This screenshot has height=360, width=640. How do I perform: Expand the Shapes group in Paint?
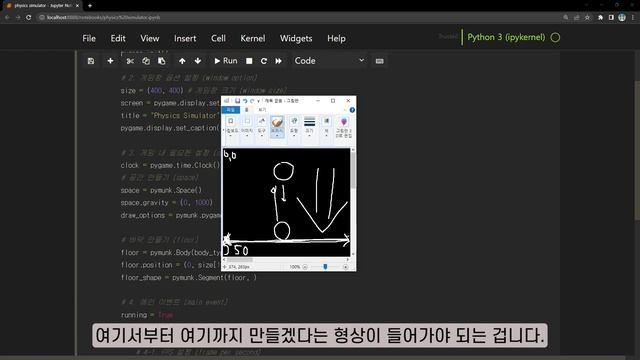[294, 126]
